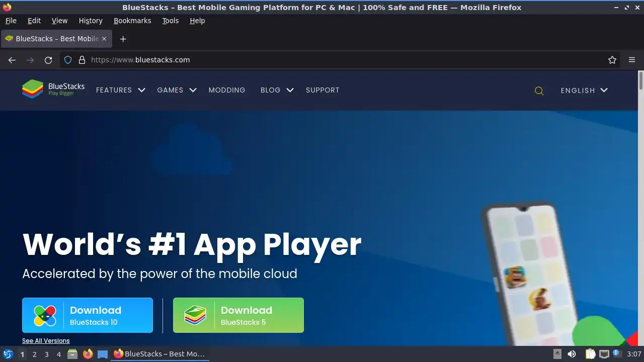Bookmark this page with the star icon
The image size is (644, 362).
tap(612, 60)
